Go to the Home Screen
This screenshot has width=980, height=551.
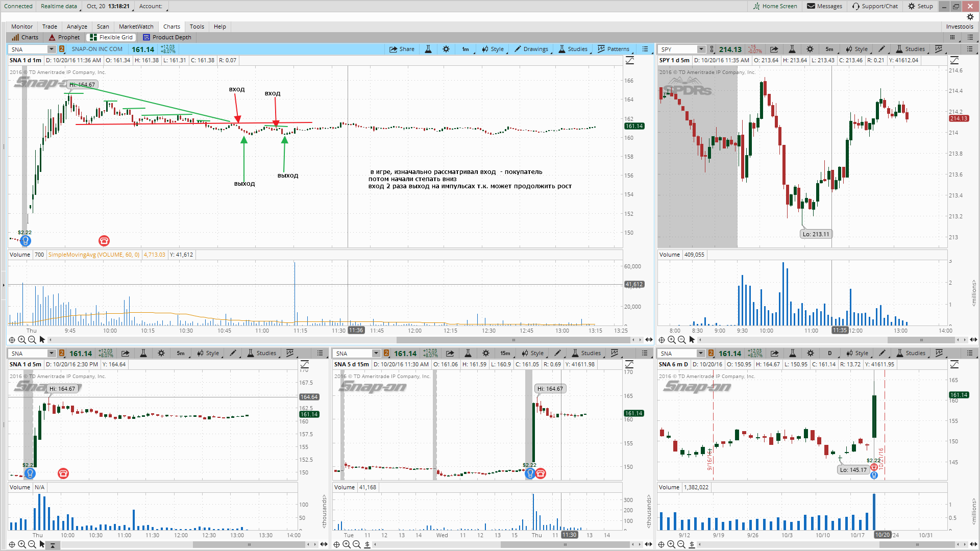775,6
